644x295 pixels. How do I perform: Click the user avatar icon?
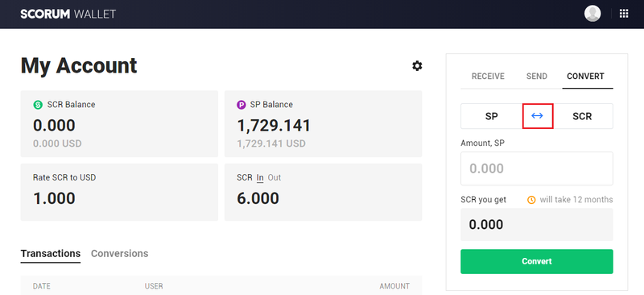pos(592,14)
